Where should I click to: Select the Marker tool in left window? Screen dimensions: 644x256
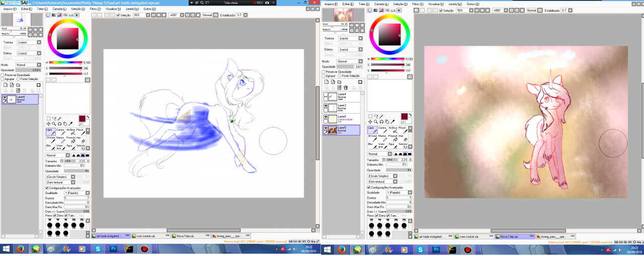60,139
